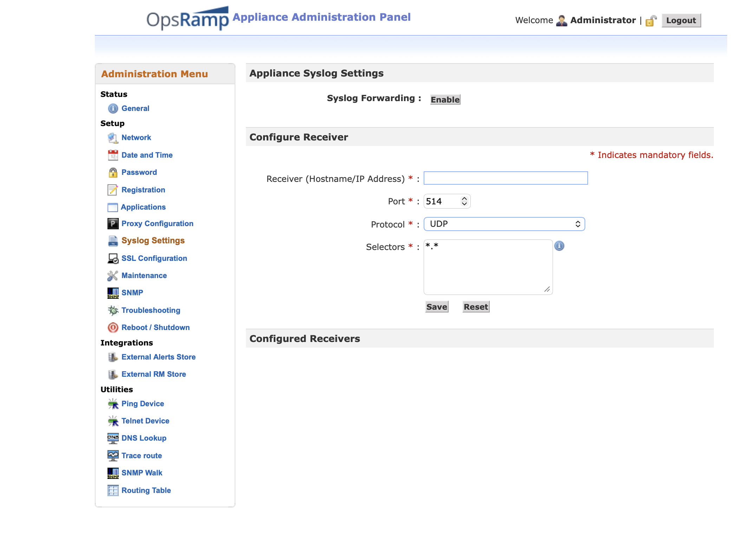Click the Password padlock icon
Viewport: 756px width, 540px height.
pyautogui.click(x=113, y=172)
